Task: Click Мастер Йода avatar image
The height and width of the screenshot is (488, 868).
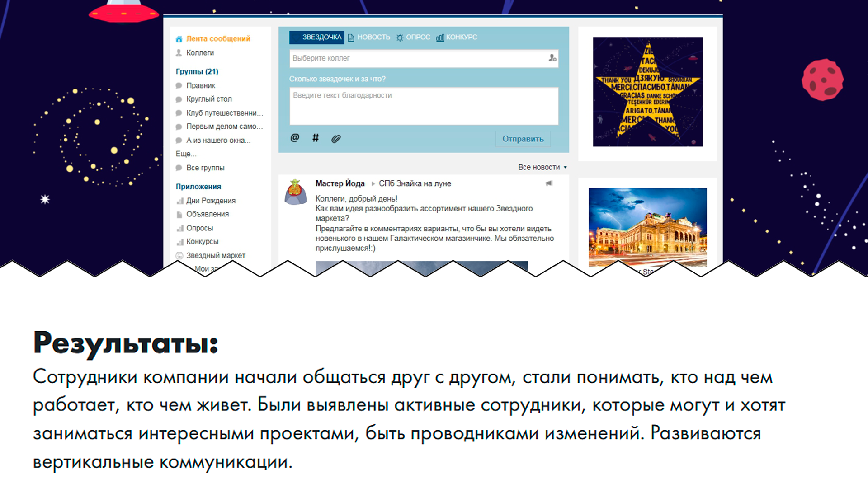Action: (x=296, y=192)
